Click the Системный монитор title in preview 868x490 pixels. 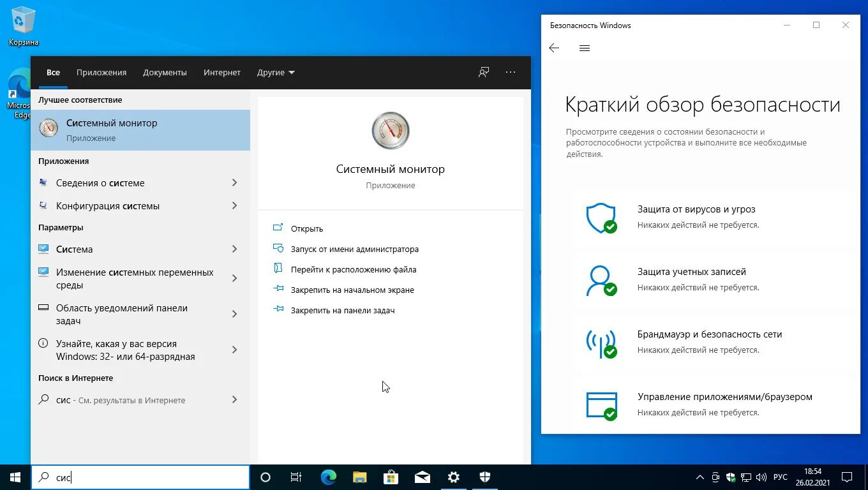pyautogui.click(x=391, y=169)
